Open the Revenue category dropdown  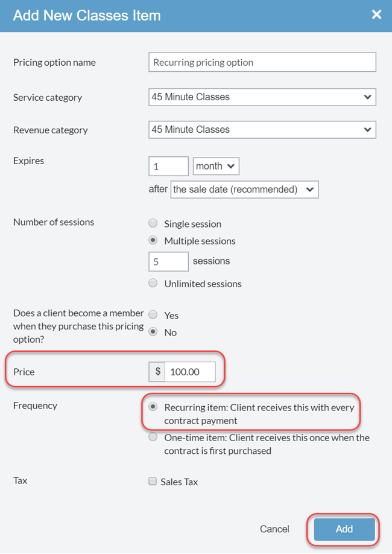(x=262, y=129)
